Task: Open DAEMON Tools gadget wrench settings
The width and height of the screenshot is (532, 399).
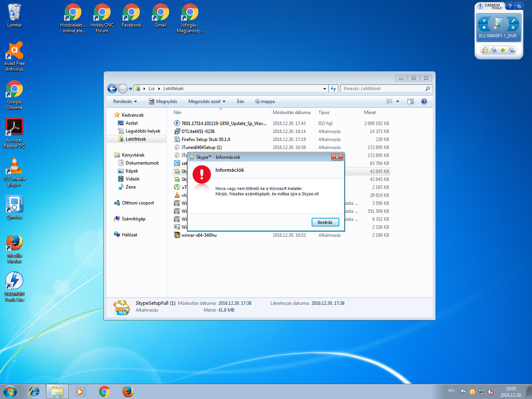Action: tap(513, 20)
